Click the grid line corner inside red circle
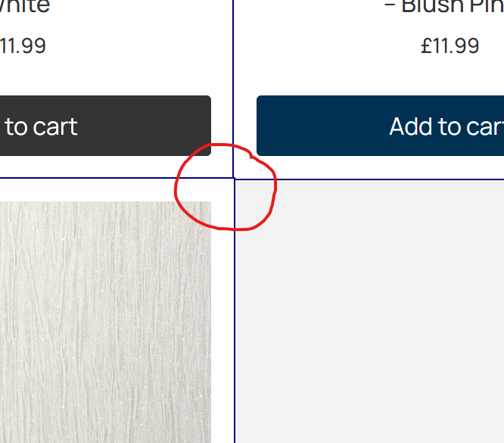Image resolution: width=504 pixels, height=443 pixels. coord(234,178)
